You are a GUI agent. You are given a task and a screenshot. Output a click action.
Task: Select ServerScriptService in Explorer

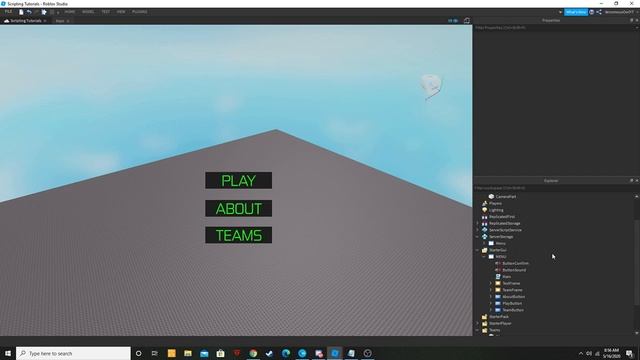pyautogui.click(x=505, y=230)
